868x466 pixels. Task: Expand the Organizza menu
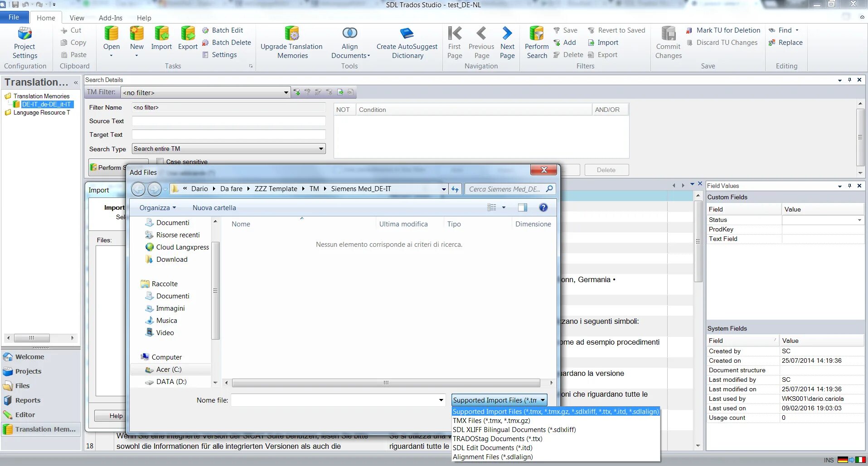click(157, 208)
